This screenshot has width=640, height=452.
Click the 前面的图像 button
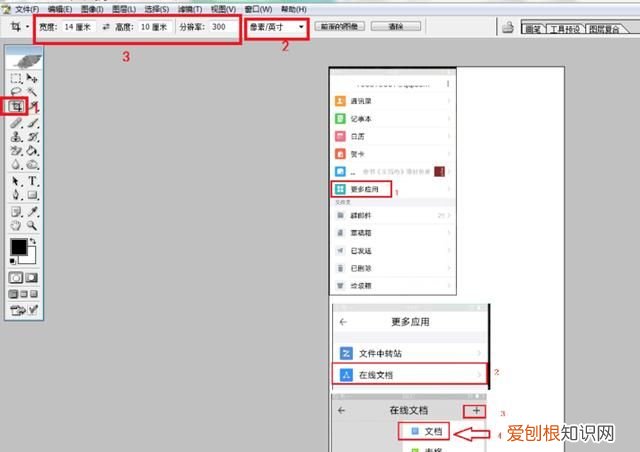(x=340, y=27)
